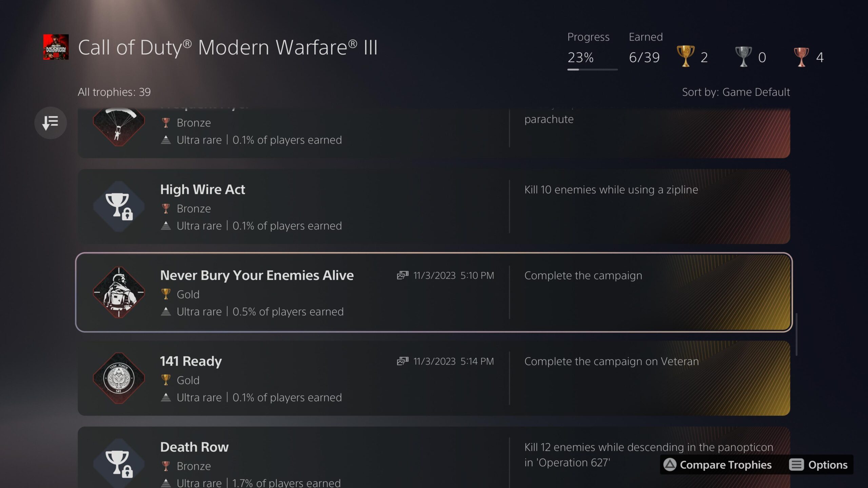Select Compare Trophies button
868x488 pixels.
[717, 465]
